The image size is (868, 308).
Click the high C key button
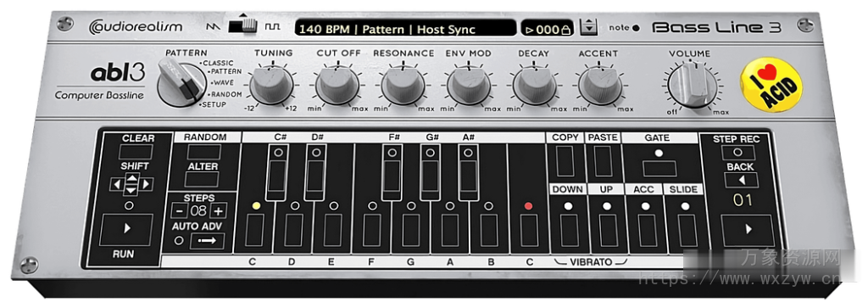pos(529,230)
